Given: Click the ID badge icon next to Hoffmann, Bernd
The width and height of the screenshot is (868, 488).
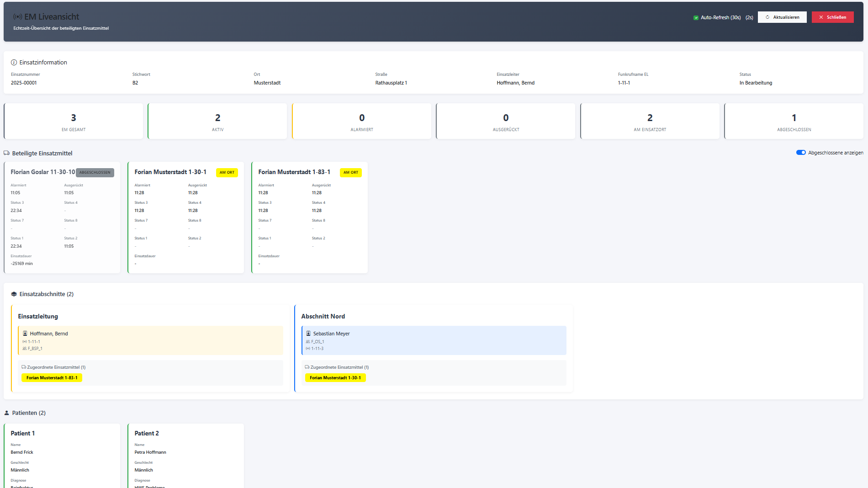Looking at the screenshot, I should 25,334.
